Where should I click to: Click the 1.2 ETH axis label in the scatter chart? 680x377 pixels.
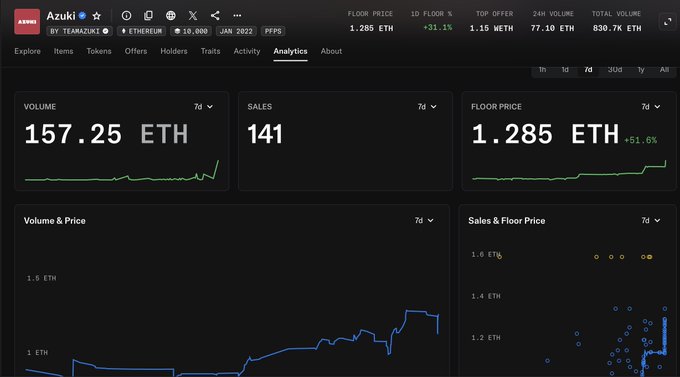486,338
